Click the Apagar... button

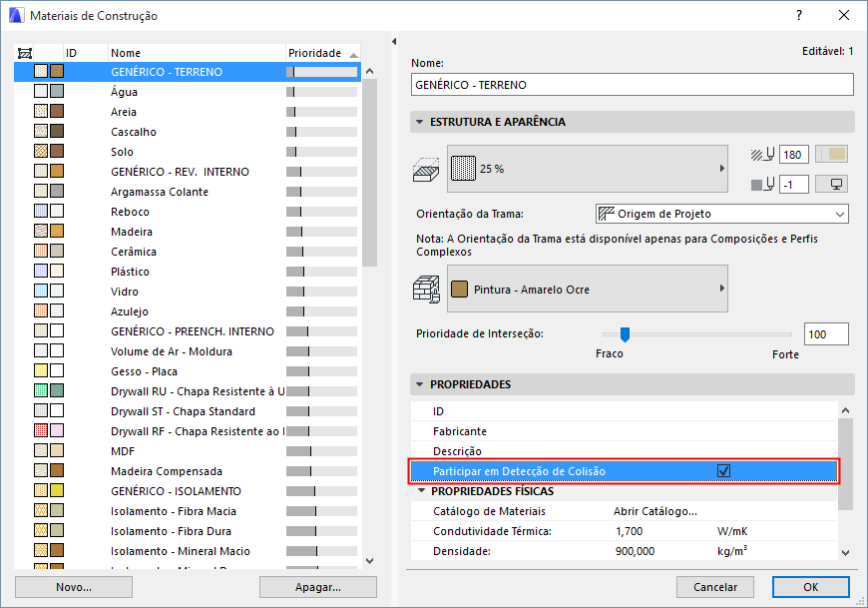pos(318,587)
